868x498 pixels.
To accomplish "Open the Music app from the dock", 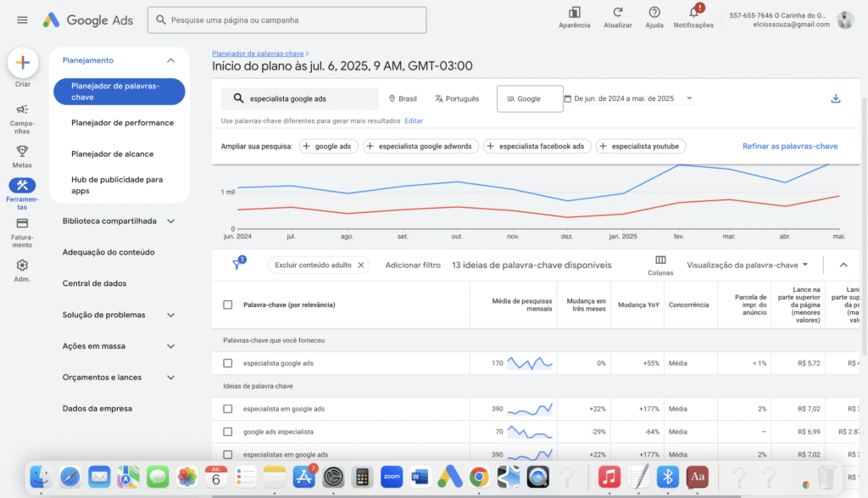I will click(x=609, y=477).
